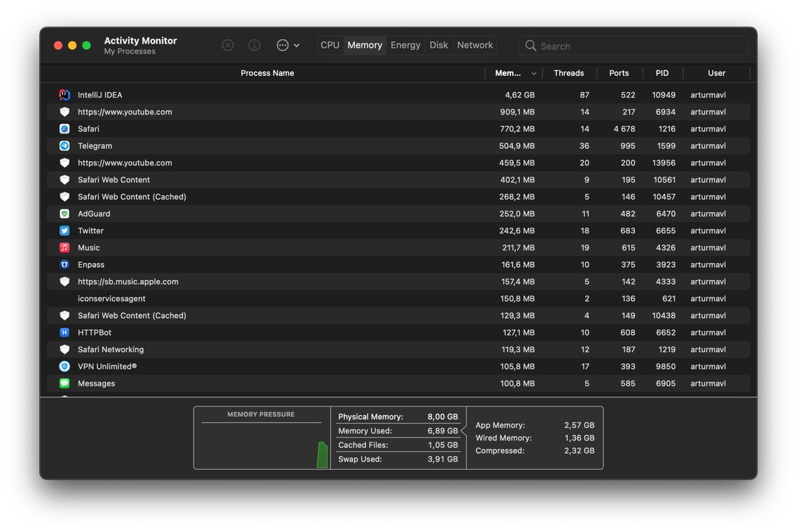Viewport: 797px width, 532px height.
Task: Click the Cached Files 1,05 GB value
Action: click(443, 445)
